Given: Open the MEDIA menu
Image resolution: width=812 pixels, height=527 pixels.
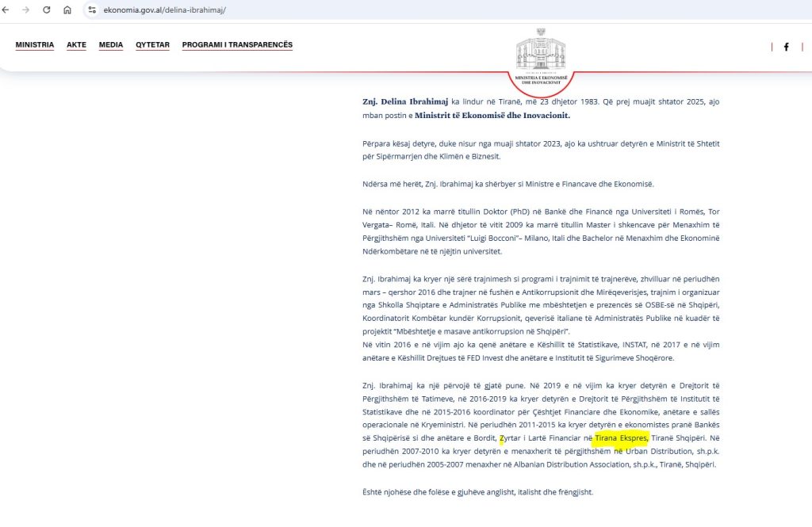Looking at the screenshot, I should pyautogui.click(x=111, y=45).
